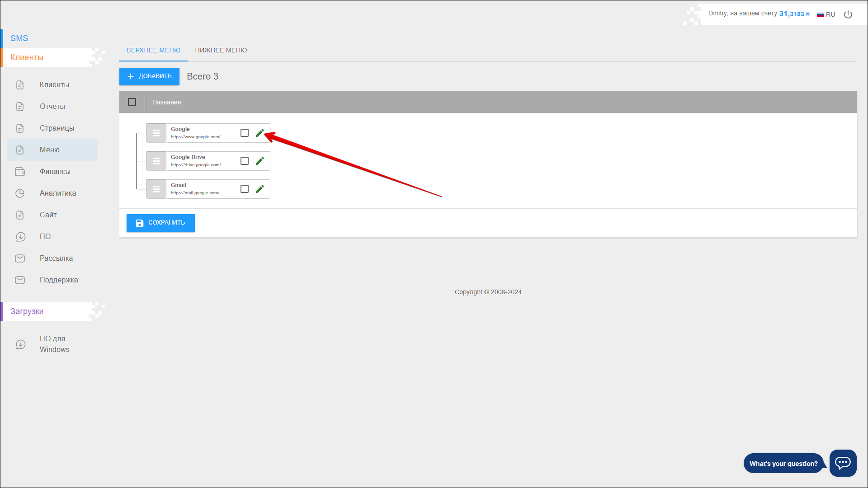This screenshot has width=868, height=488.
Task: Check the Google item checkbox
Action: (245, 133)
